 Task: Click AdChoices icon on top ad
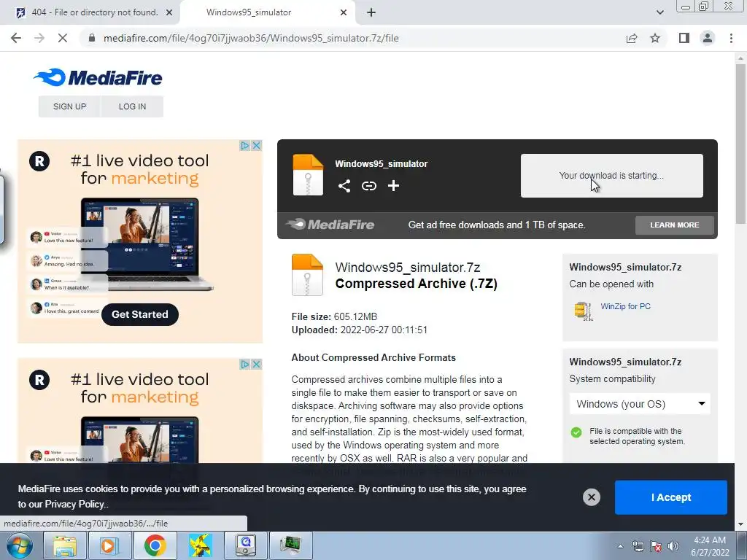coord(245,145)
